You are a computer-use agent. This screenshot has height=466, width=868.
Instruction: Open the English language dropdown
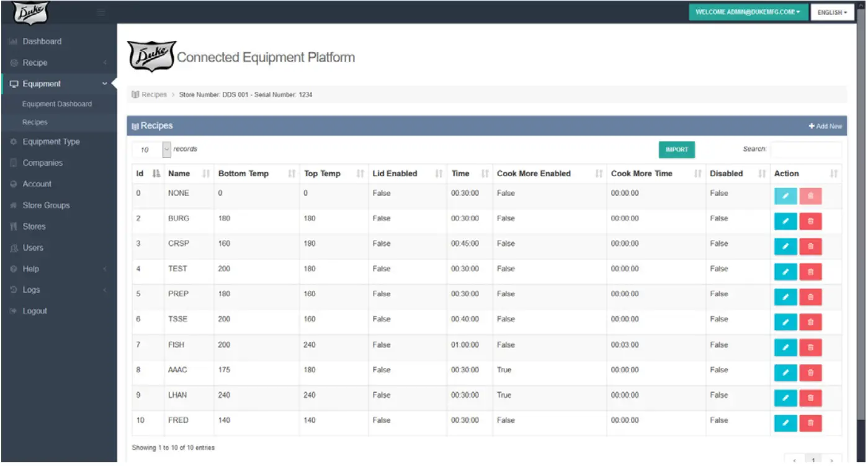click(x=832, y=12)
